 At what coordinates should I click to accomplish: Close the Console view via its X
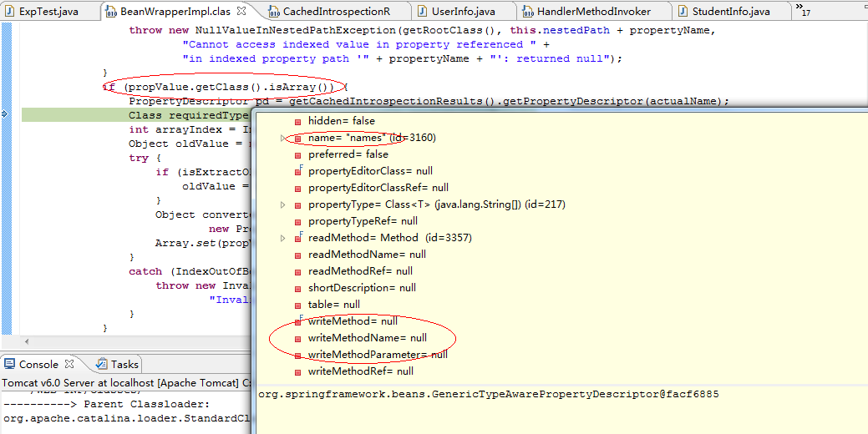pyautogui.click(x=69, y=364)
